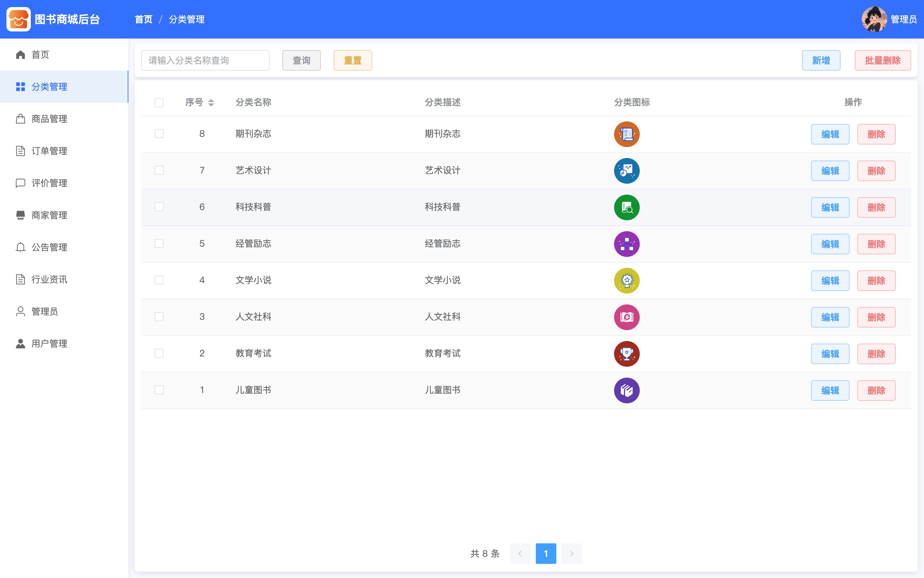Toggle the select-all checkbox in table header
924x578 pixels.
159,102
